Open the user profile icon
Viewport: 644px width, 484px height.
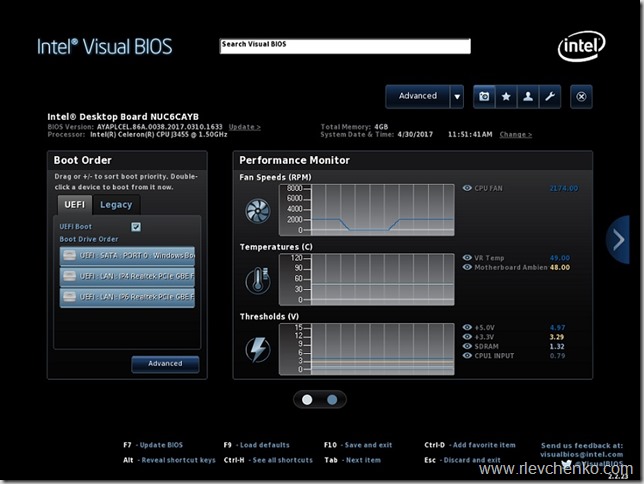point(528,97)
